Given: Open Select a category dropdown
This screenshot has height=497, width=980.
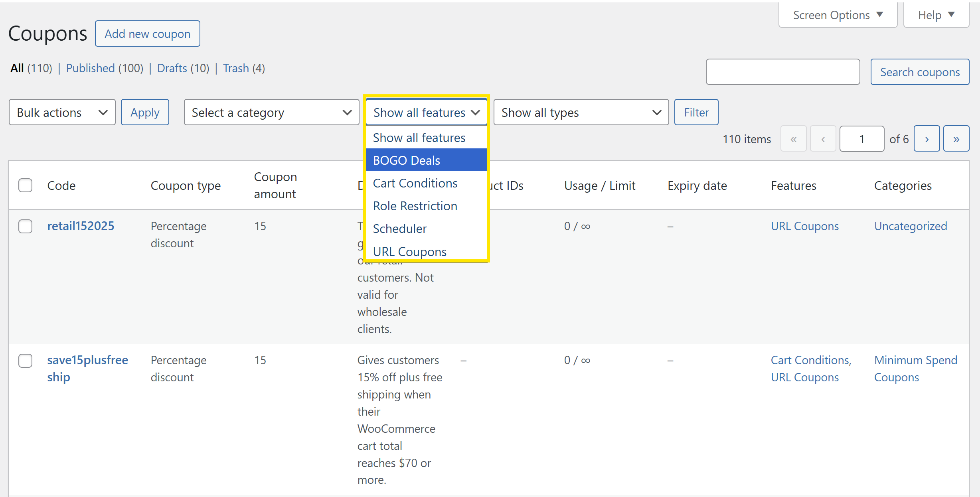Looking at the screenshot, I should point(271,112).
